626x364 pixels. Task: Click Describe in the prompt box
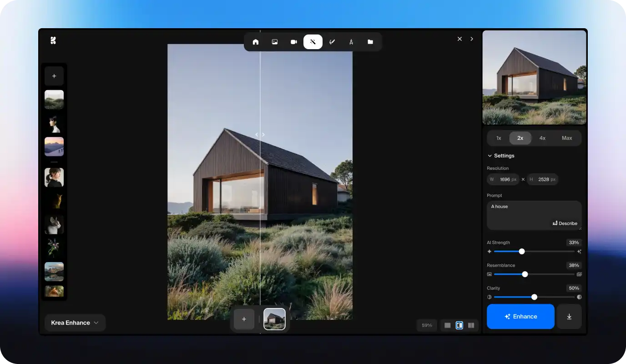pyautogui.click(x=565, y=223)
